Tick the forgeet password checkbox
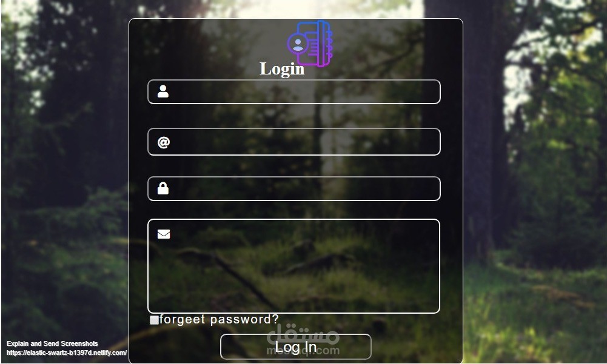Screen dimensions: 607x364 154,320
